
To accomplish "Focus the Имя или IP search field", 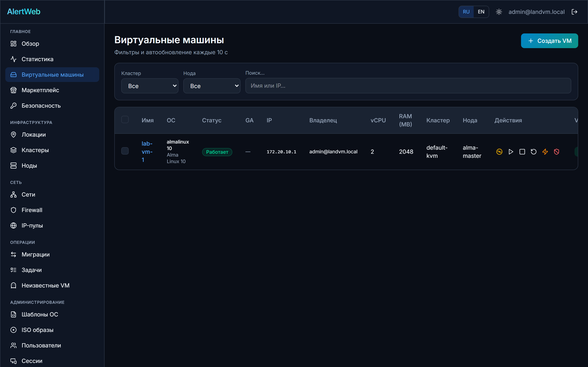I will tap(408, 86).
